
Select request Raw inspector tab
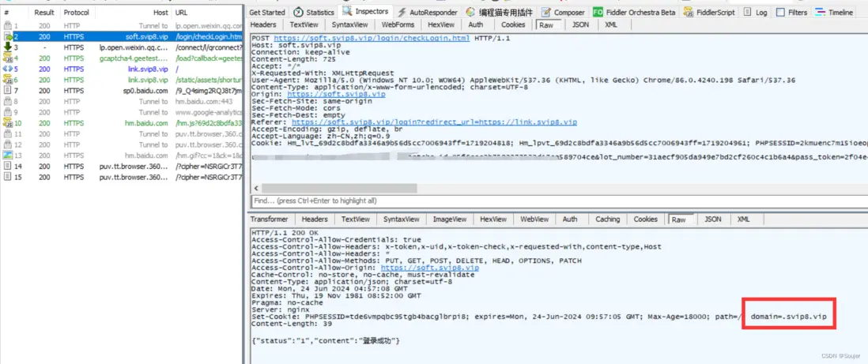[546, 25]
